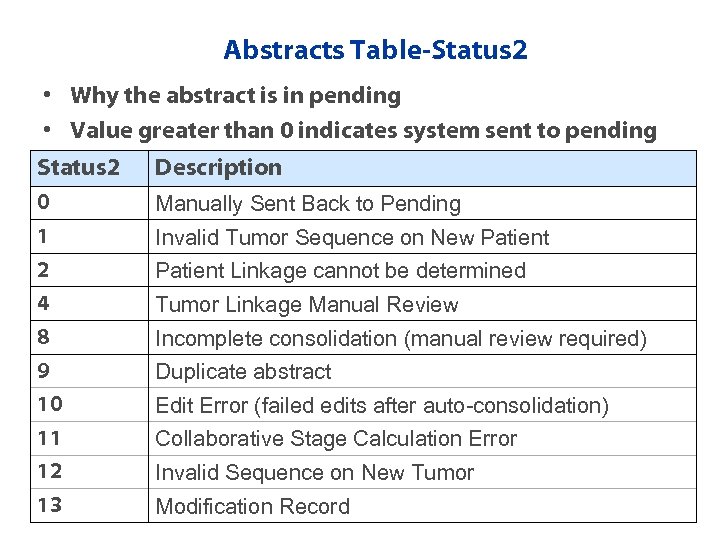
Task: Click the 'Abstracts Table-Status2' slide title
Action: (x=375, y=49)
